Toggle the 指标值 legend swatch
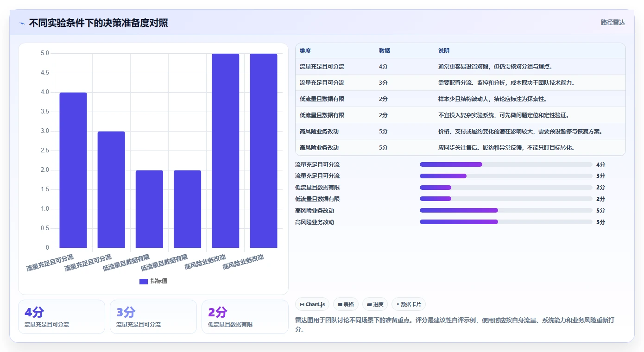This screenshot has width=644, height=352. 144,281
